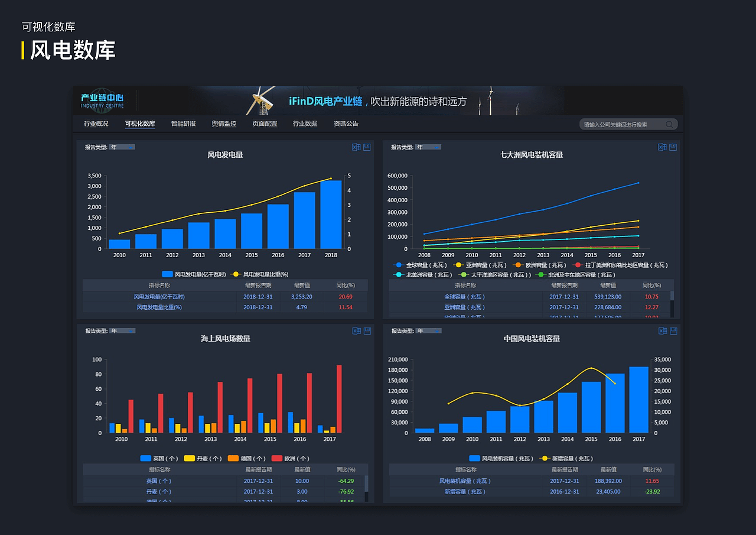Toggle 非洲及中东地区容量 legend series
Viewport: 756px width, 535px height.
[576, 274]
